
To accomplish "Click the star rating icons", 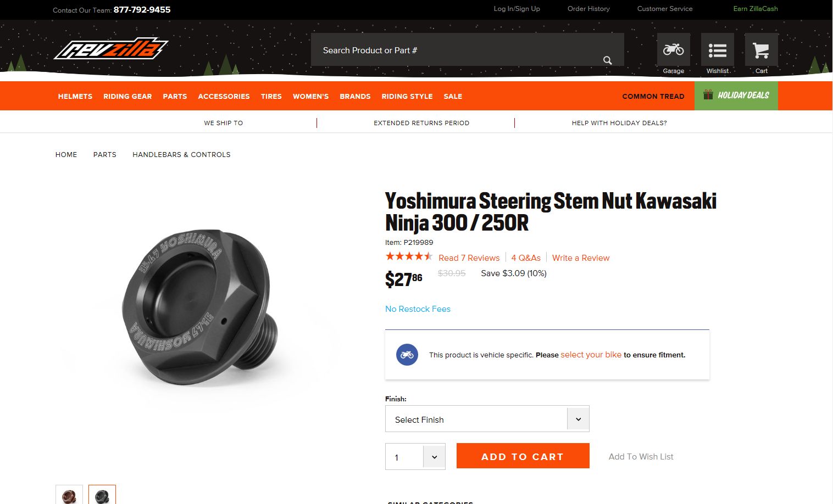I will coord(409,256).
